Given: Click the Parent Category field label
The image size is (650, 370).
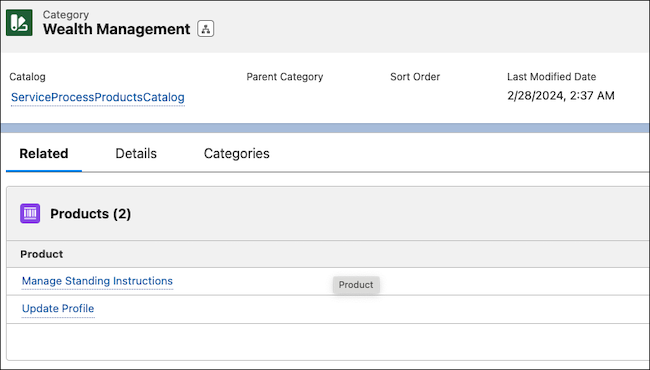Looking at the screenshot, I should [284, 77].
